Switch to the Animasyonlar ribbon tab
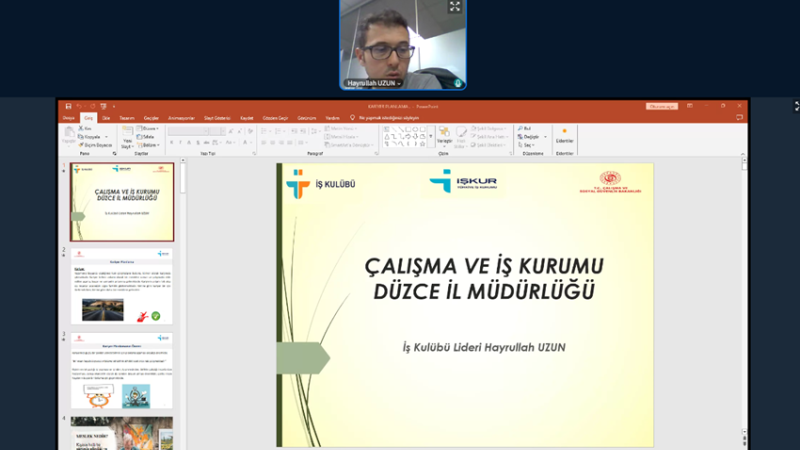The image size is (800, 450). point(181,117)
